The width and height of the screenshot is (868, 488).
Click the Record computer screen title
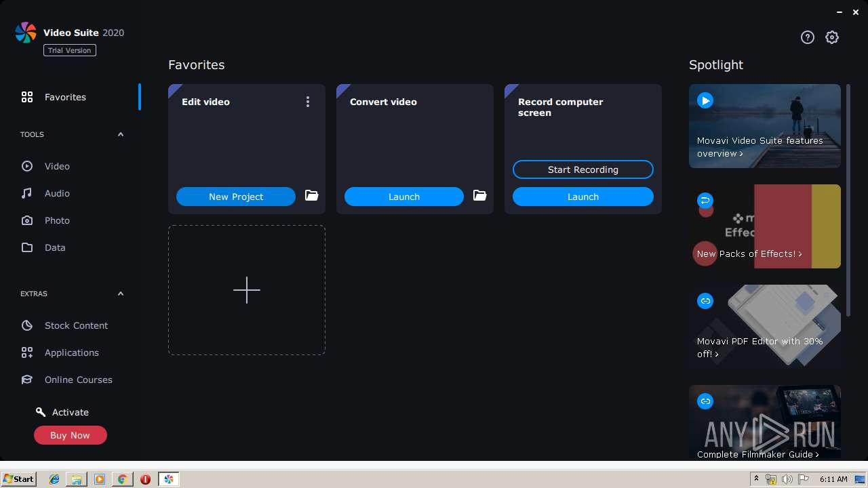(x=560, y=107)
